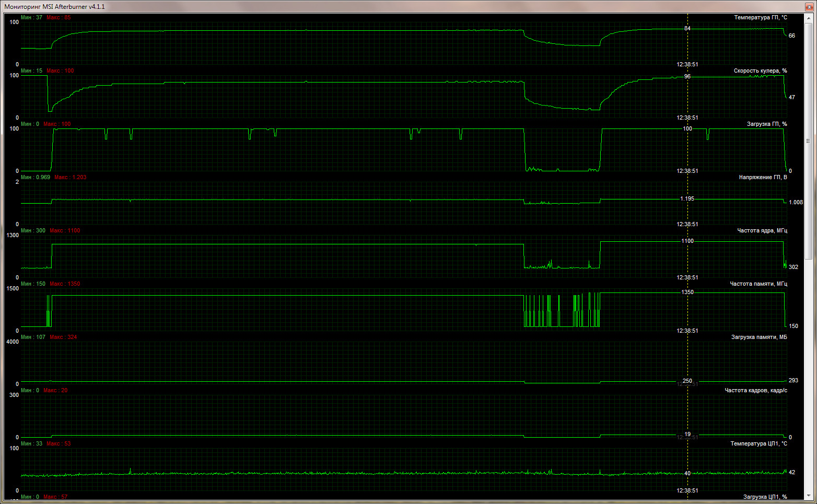817x504 pixels.
Task: Select the 'Мин : 150' memory clock minimum
Action: 33,284
